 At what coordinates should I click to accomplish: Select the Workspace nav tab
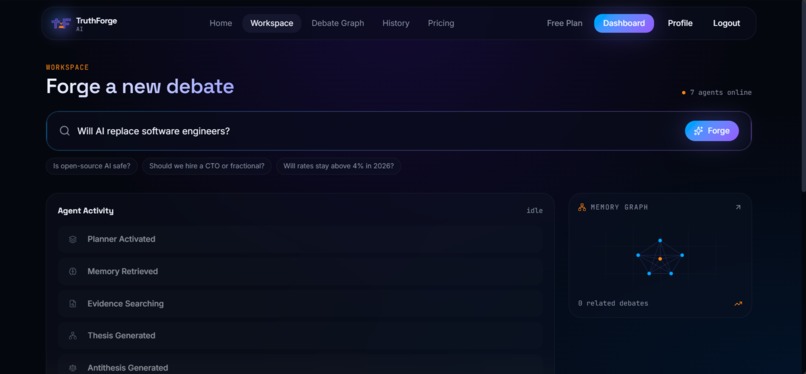pos(271,23)
